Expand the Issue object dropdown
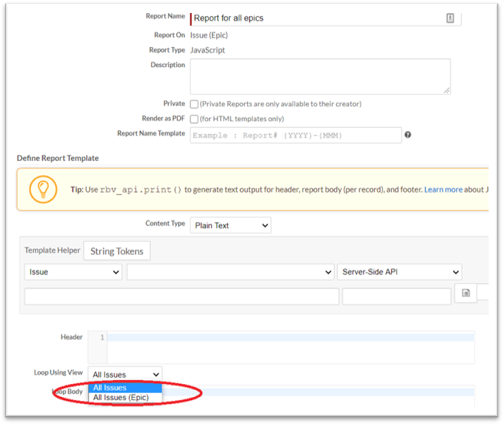This screenshot has width=504, height=425. pyautogui.click(x=73, y=272)
